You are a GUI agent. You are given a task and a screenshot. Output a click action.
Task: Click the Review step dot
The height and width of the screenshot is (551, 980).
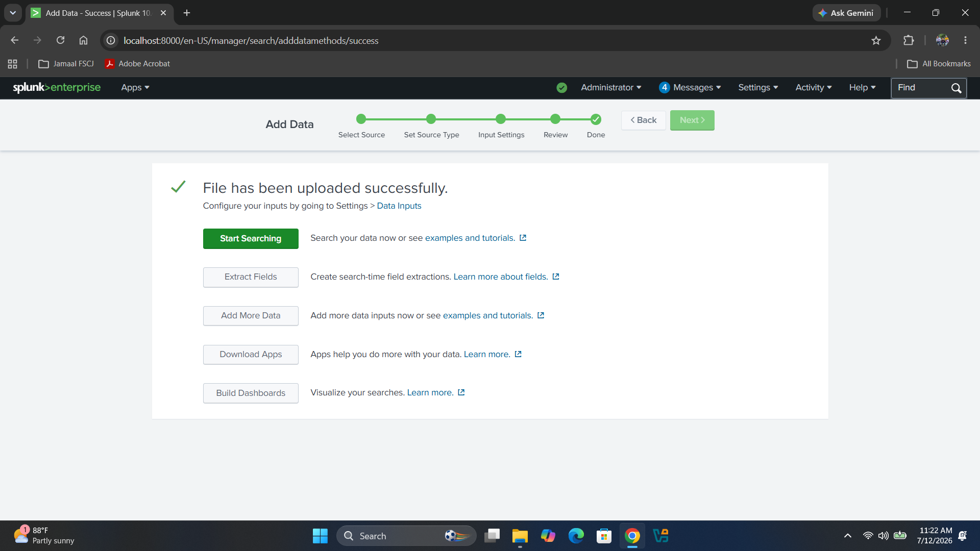click(555, 119)
